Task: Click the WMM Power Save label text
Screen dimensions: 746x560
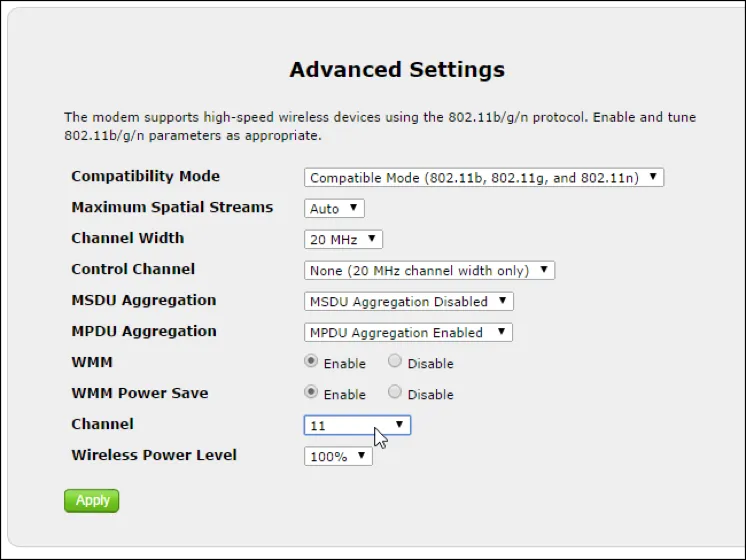Action: 140,393
